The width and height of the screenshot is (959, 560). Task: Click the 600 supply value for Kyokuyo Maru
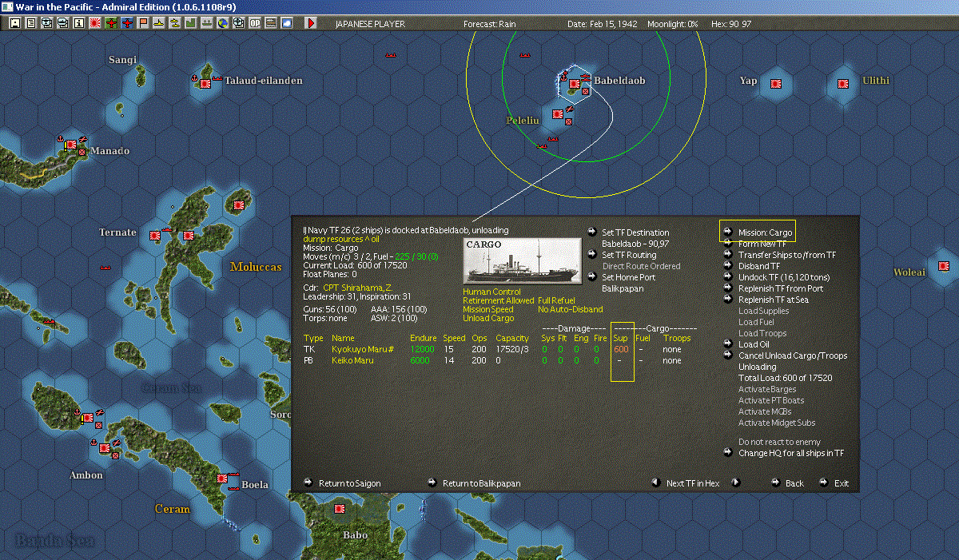tap(621, 349)
